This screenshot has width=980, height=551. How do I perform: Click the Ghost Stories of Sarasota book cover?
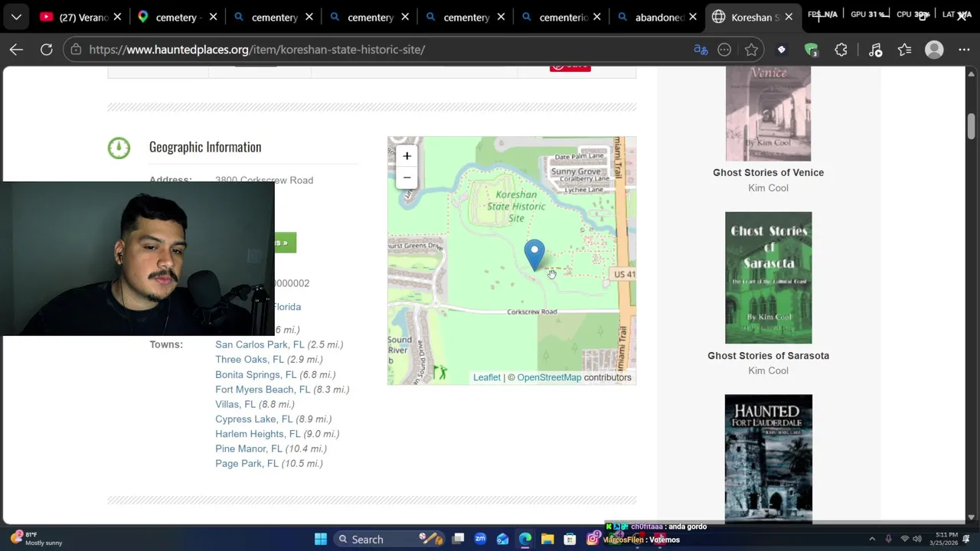(768, 278)
